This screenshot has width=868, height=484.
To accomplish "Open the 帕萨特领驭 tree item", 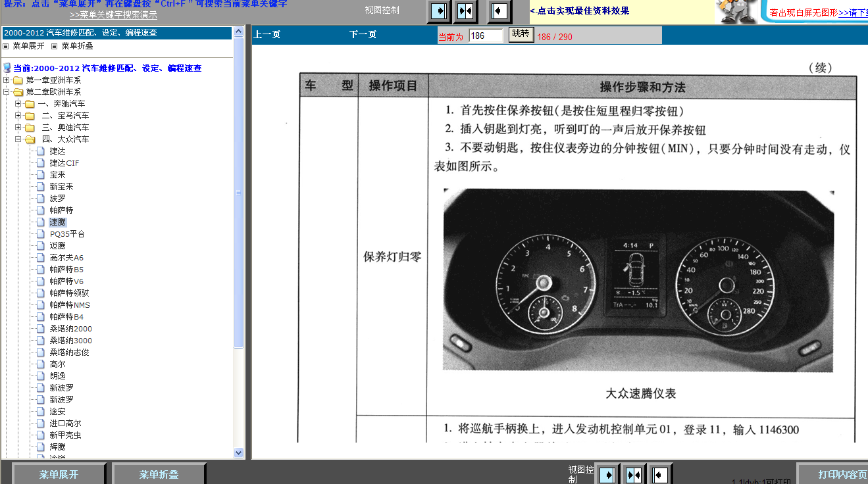I will coord(70,293).
